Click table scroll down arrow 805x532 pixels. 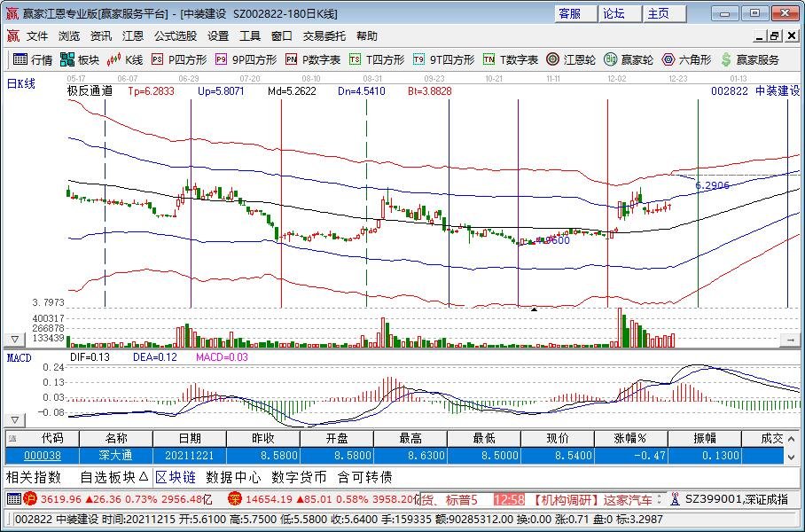[x=792, y=457]
